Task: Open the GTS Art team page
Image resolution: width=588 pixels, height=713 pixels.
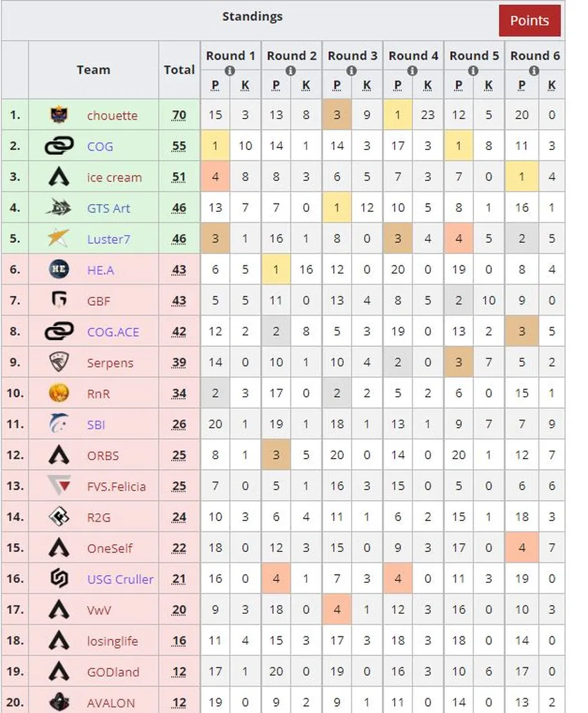Action: click(109, 208)
